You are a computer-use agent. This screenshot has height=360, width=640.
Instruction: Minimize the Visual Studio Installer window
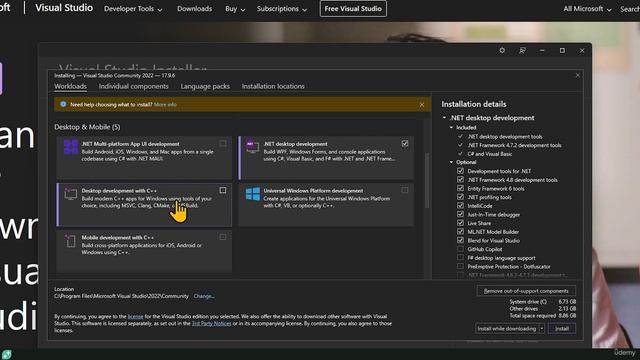pos(542,50)
